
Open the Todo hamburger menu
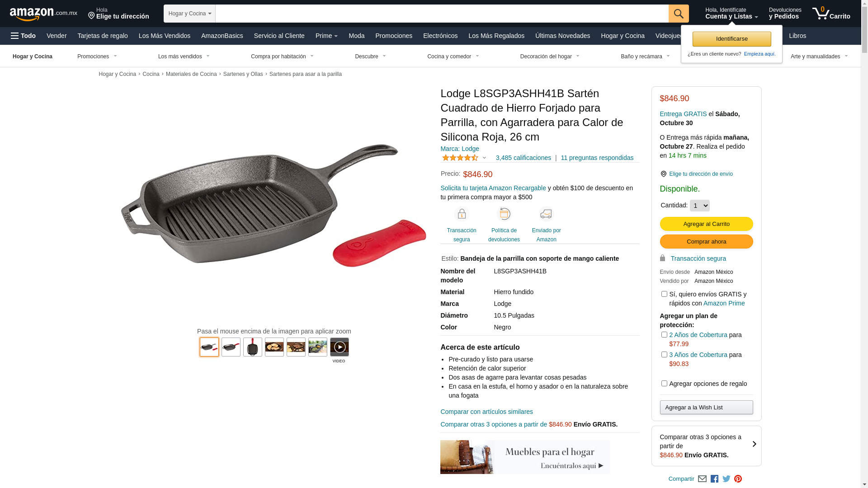tap(23, 36)
